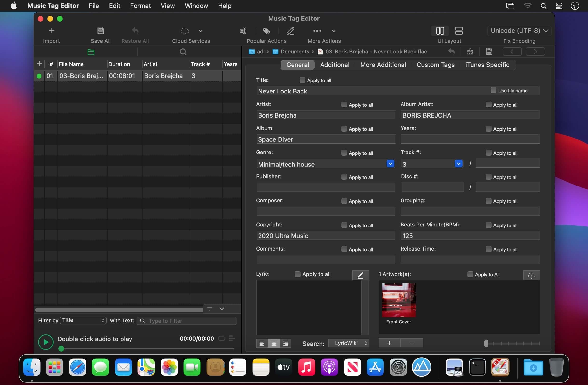Enable Apply to all for Artist
This screenshot has width=588, height=385.
point(344,104)
